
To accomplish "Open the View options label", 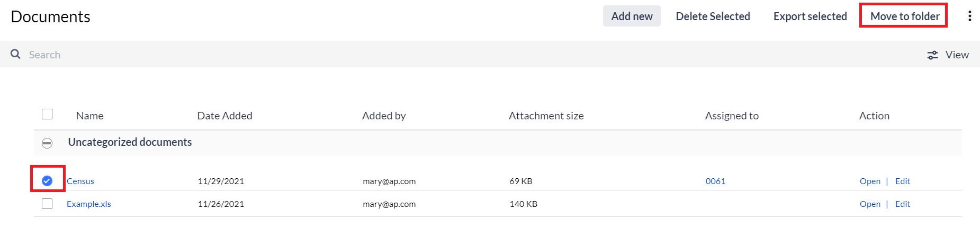I will 957,55.
